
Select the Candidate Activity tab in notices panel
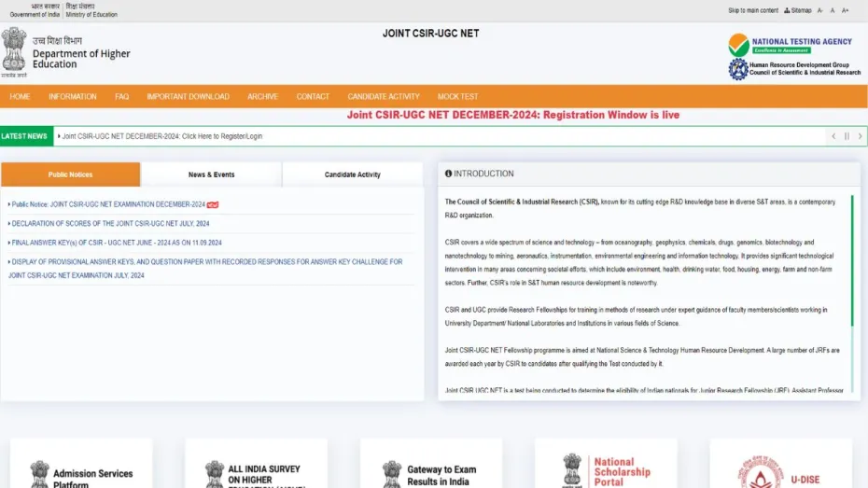point(352,174)
